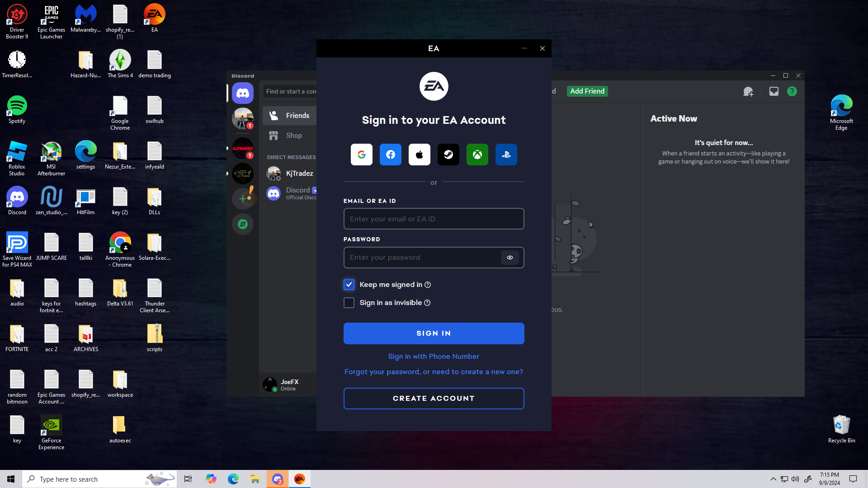Screen dimensions: 868x488
Task: Enable Sign in as invisible checkbox
Action: (x=349, y=303)
